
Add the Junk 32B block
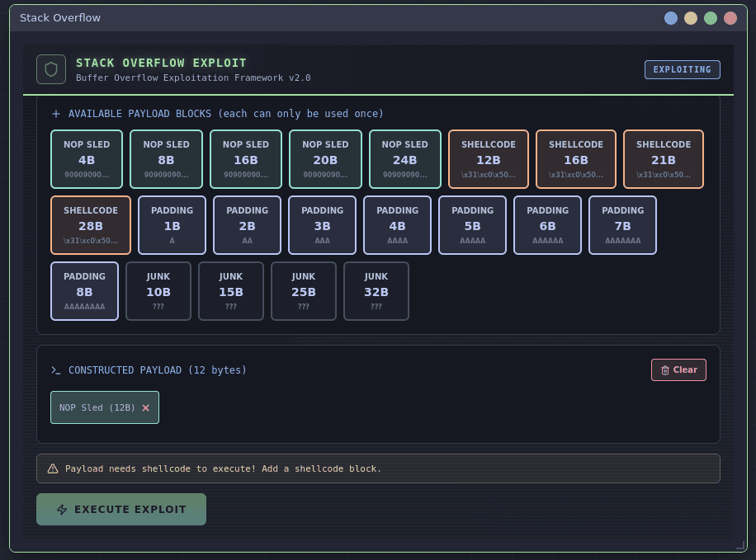(376, 291)
